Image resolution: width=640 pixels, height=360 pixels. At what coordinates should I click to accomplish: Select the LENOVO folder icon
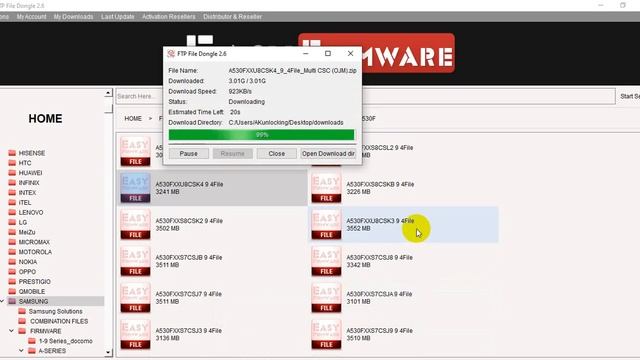click(x=12, y=212)
